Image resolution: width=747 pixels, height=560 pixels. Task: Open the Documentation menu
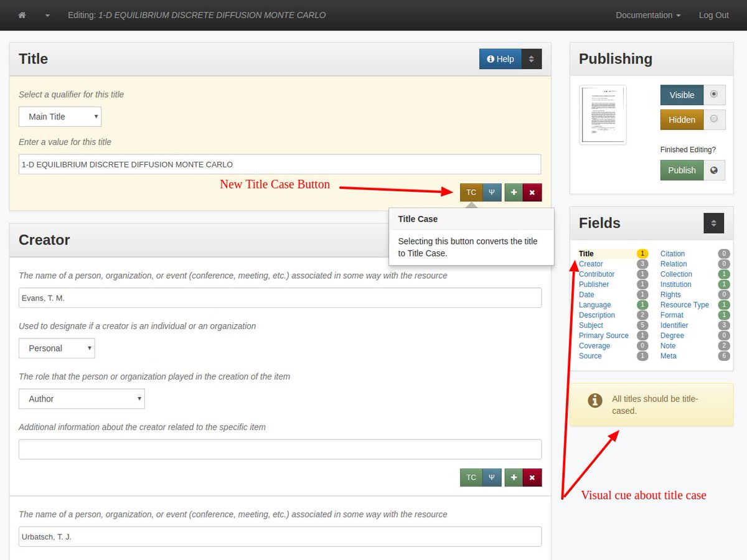click(x=648, y=15)
